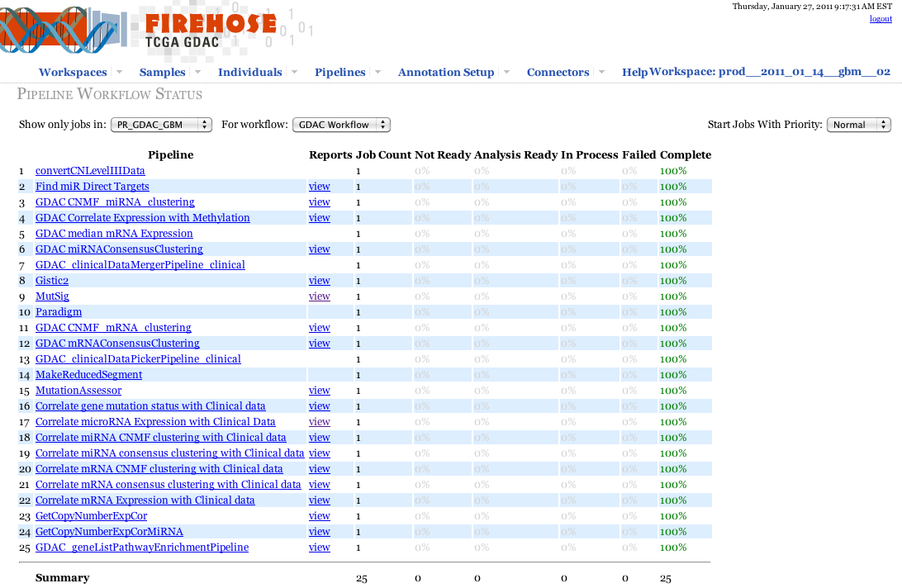Open the GDAC Workflow dropdown
Viewport: 902px width, 588px height.
[x=341, y=125]
